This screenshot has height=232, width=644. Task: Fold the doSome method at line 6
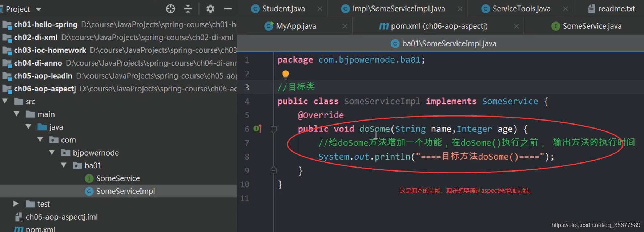[274, 129]
